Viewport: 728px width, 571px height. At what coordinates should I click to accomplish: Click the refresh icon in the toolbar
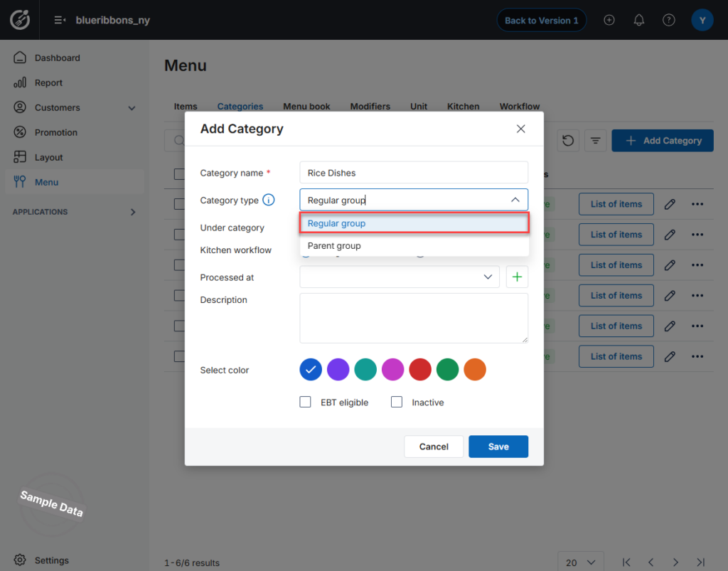tap(568, 140)
